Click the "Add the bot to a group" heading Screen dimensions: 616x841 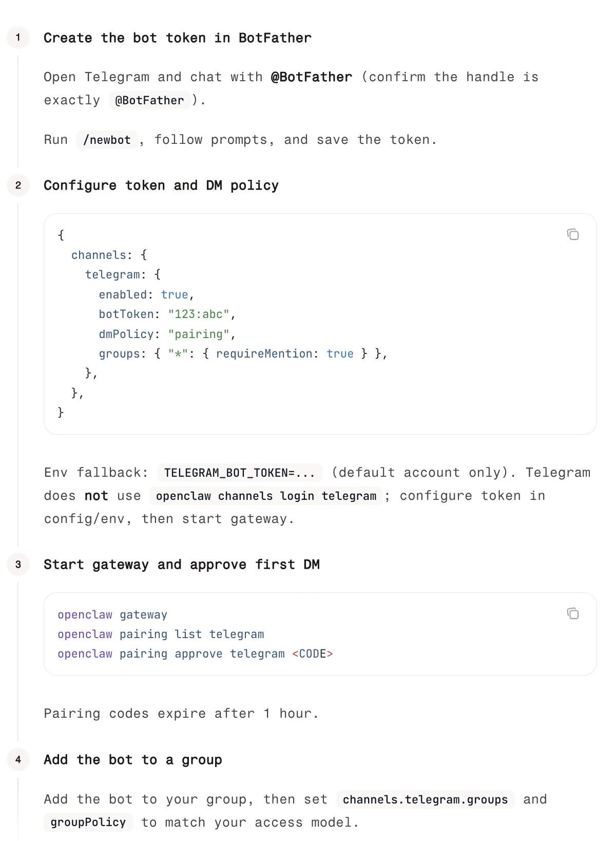[132, 760]
